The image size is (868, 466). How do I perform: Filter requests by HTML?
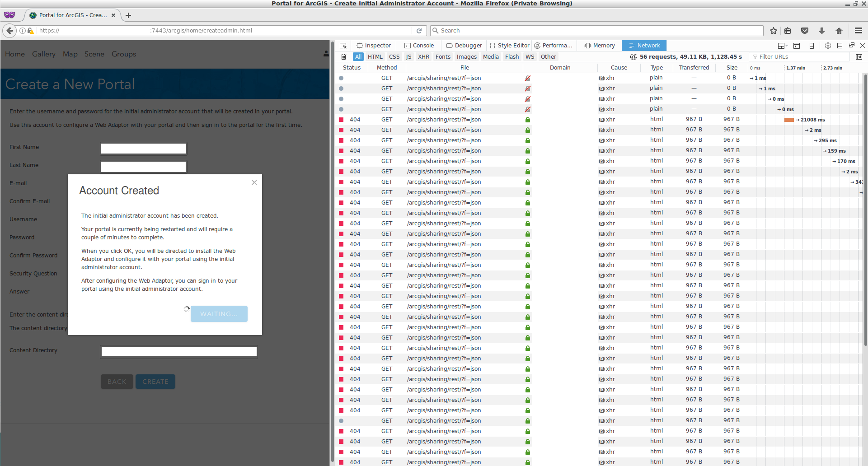tap(375, 57)
